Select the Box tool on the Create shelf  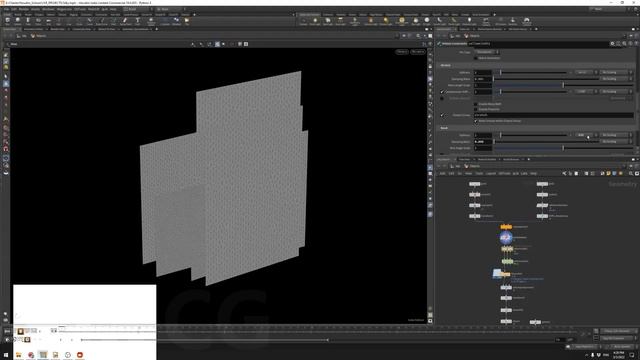point(7,21)
